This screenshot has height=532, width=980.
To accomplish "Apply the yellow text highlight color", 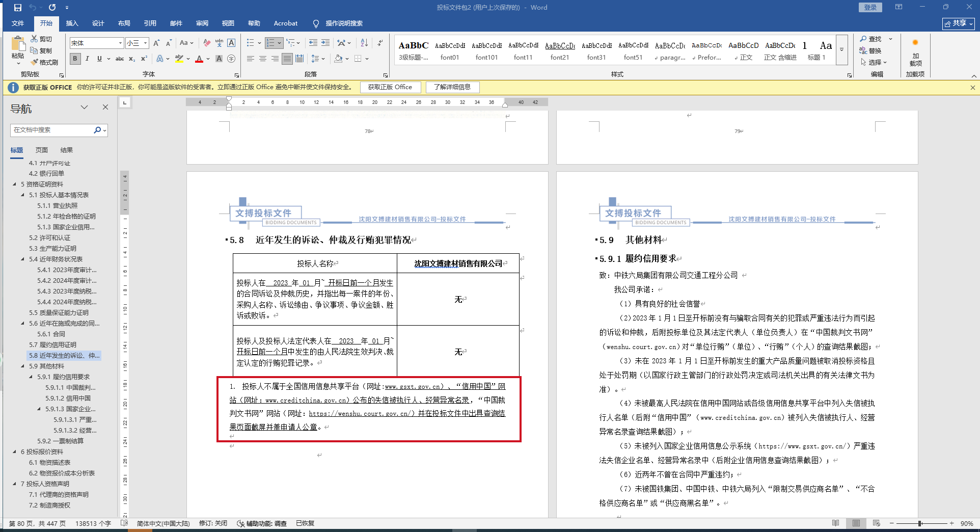I will 179,59.
